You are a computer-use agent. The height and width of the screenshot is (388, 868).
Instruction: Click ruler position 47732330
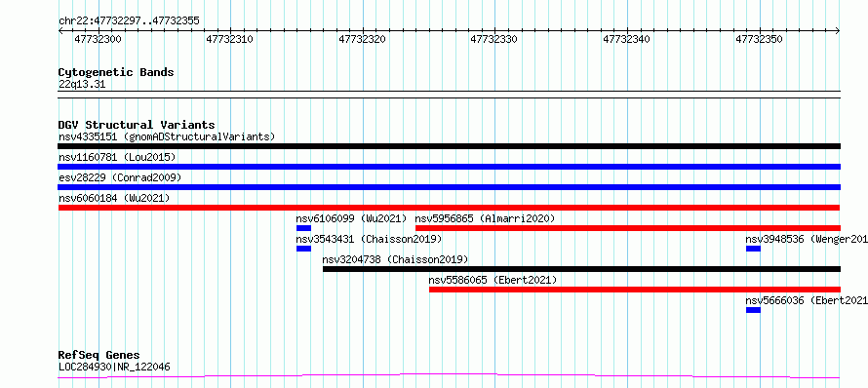[493, 39]
